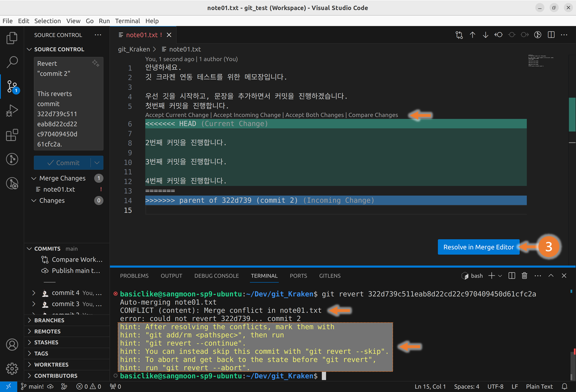Image resolution: width=576 pixels, height=392 pixels.
Task: Maximize the panel size chevron
Action: tap(551, 275)
